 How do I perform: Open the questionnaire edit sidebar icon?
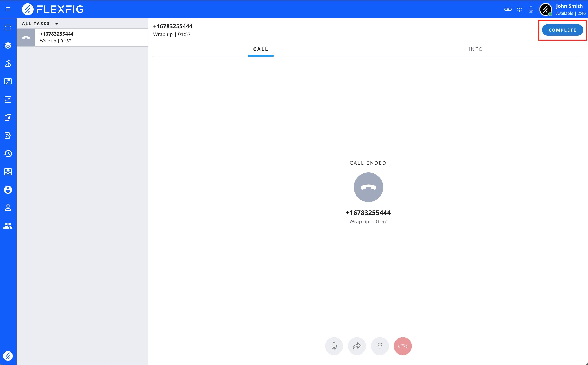[x=8, y=136]
